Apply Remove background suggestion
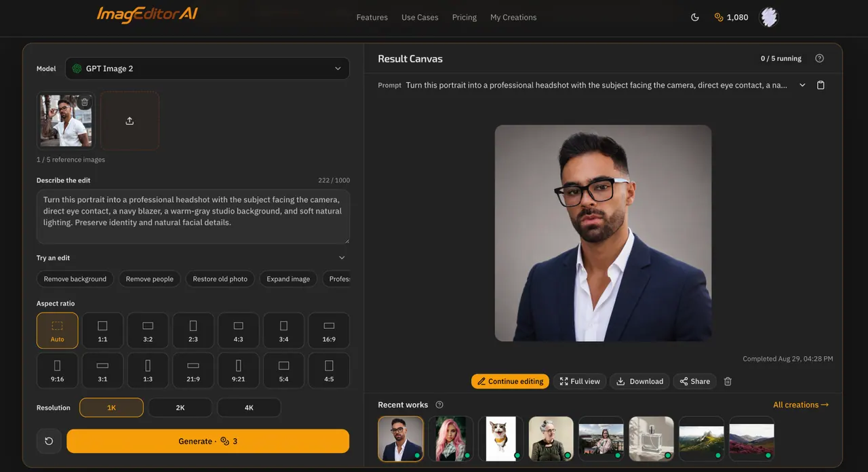The height and width of the screenshot is (472, 868). click(75, 279)
